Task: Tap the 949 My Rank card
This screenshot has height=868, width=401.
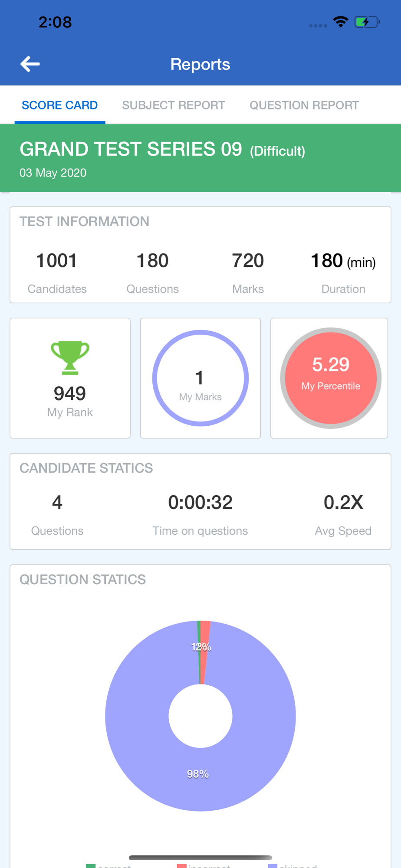Action: [70, 378]
